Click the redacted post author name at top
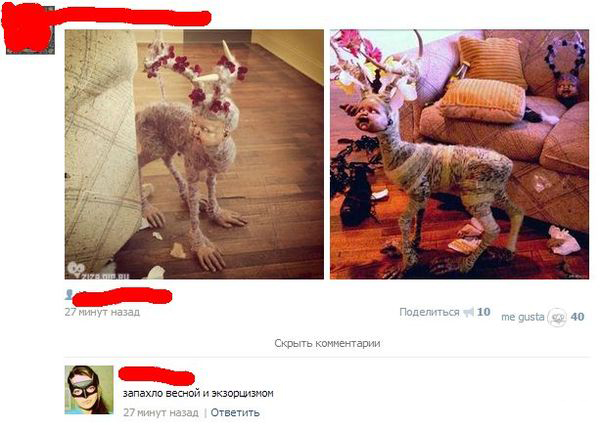The height and width of the screenshot is (429, 600). tap(132, 16)
